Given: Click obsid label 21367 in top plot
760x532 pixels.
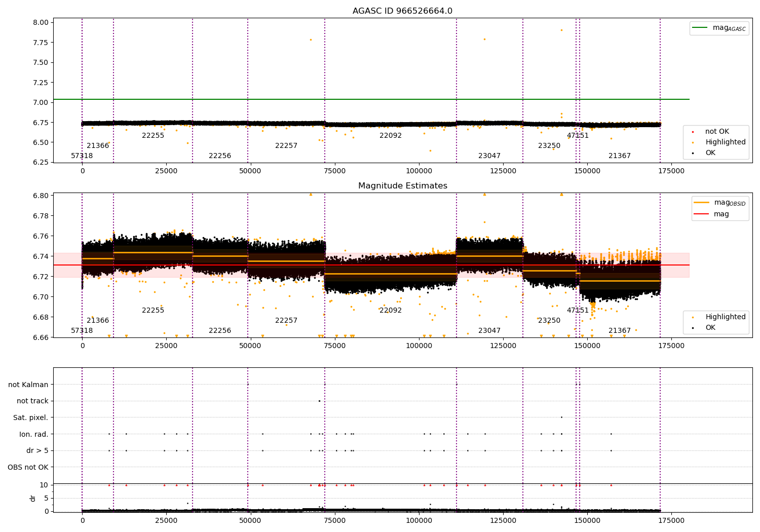Looking at the screenshot, I should 620,156.
